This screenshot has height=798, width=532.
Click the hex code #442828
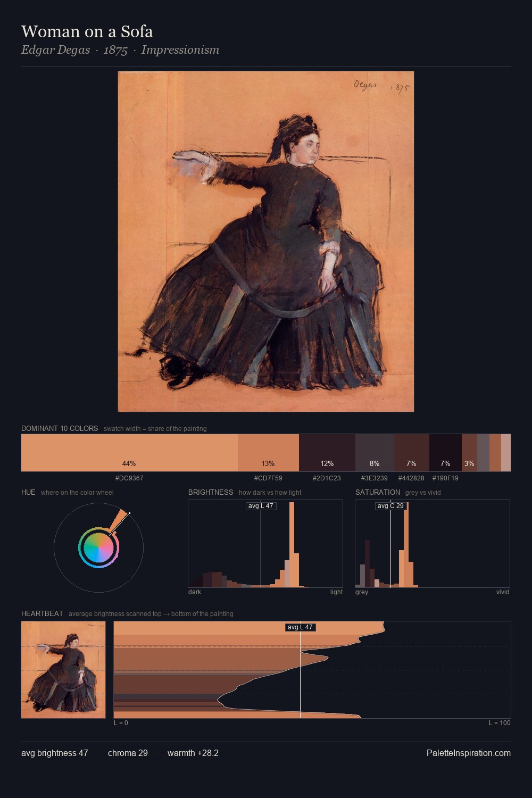click(x=411, y=478)
